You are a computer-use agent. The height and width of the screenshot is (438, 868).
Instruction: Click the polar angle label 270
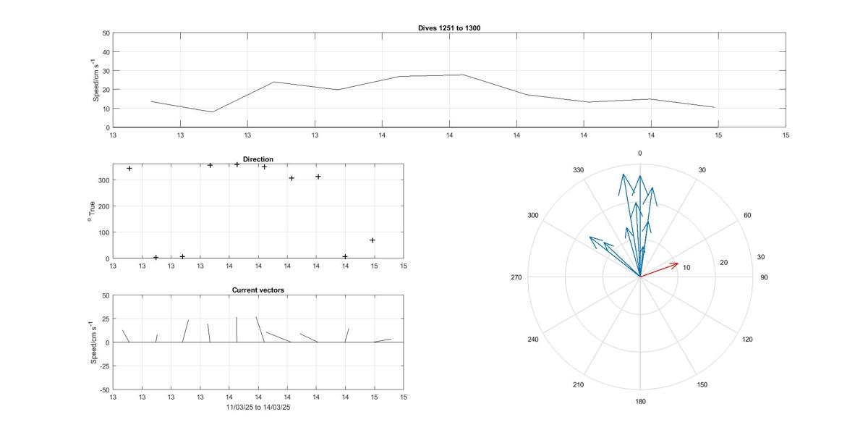point(516,278)
